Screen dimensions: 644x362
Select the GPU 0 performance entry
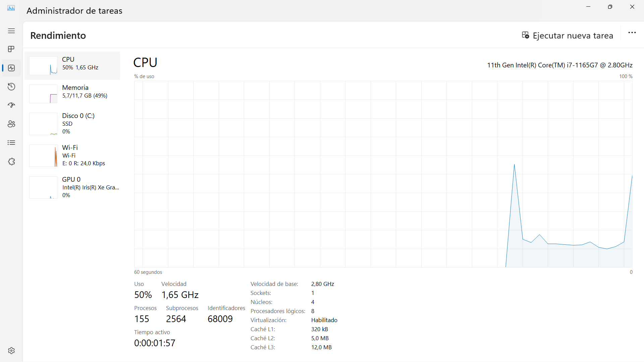click(x=72, y=187)
